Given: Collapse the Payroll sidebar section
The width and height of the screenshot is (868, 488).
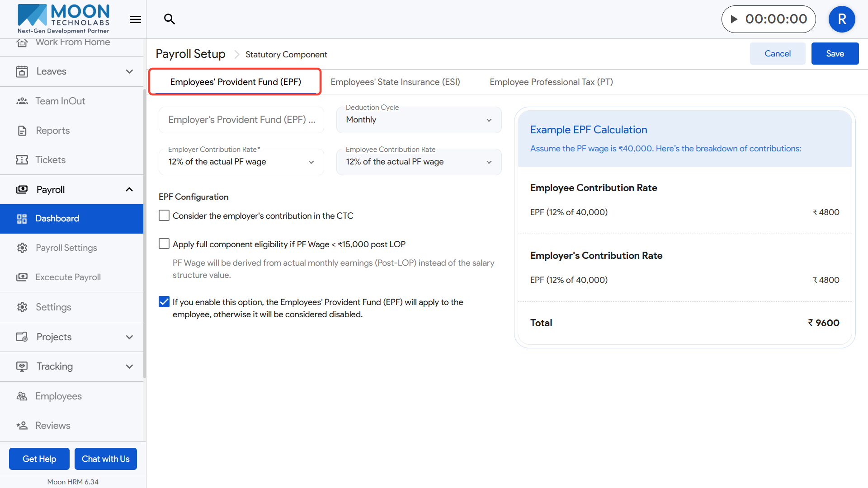Looking at the screenshot, I should point(129,190).
